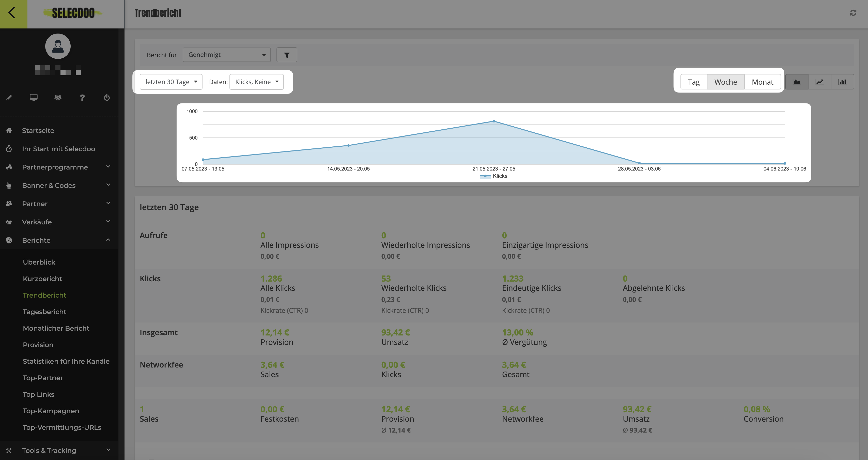Click the 0,08 % Conversion value
Viewport: 868px width, 460px height.
pyautogui.click(x=756, y=409)
